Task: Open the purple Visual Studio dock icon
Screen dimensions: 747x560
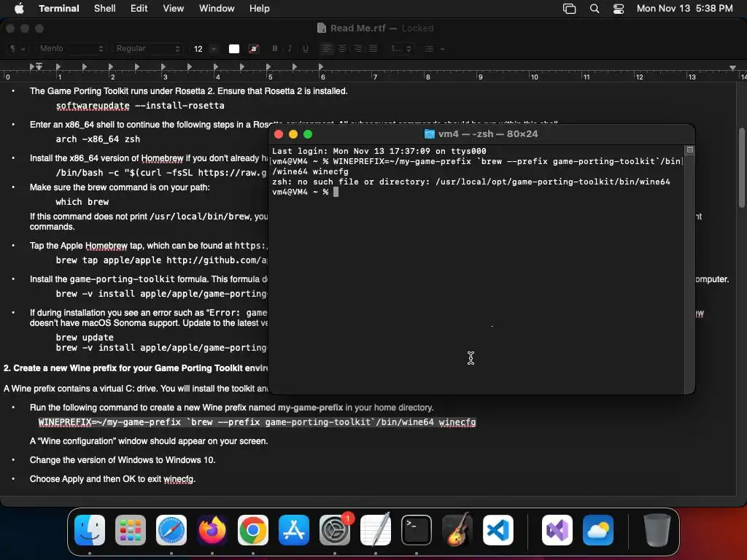Action: tap(557, 530)
